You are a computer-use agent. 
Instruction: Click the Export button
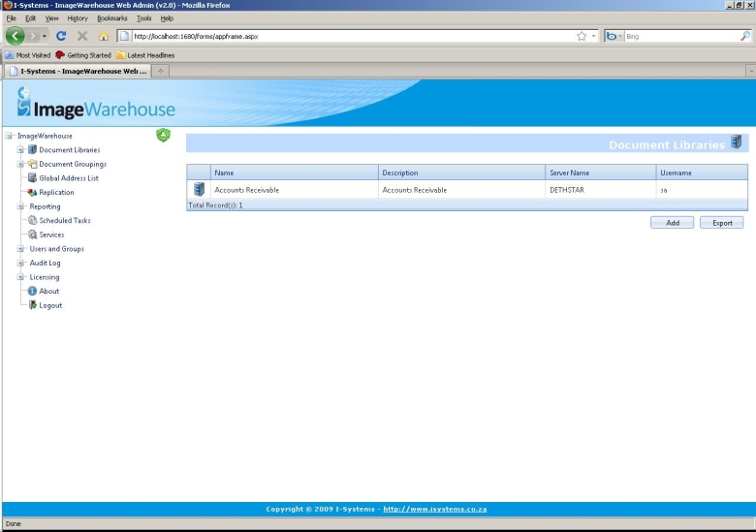click(722, 223)
